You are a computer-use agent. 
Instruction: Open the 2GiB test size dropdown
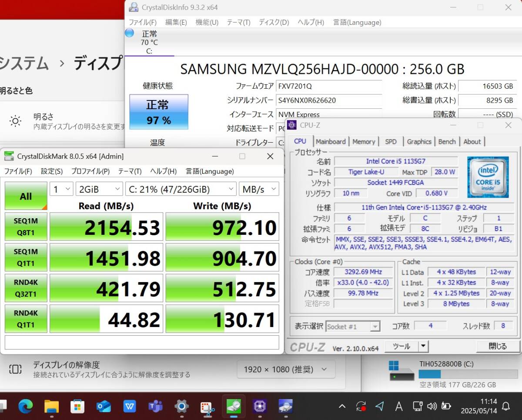tap(99, 189)
